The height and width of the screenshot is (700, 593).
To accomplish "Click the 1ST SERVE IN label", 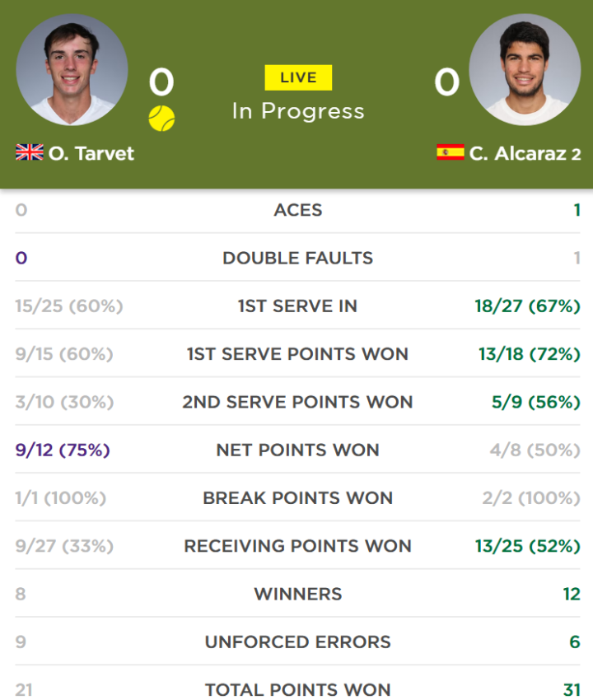I will [298, 306].
